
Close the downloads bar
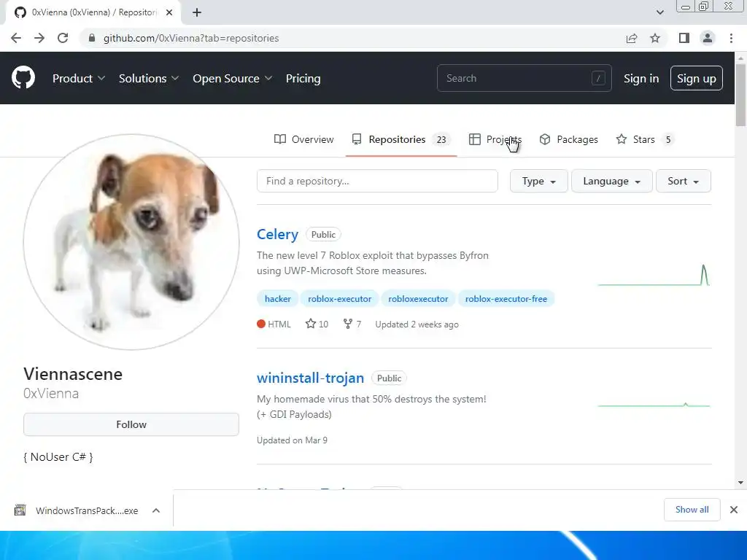tap(734, 510)
